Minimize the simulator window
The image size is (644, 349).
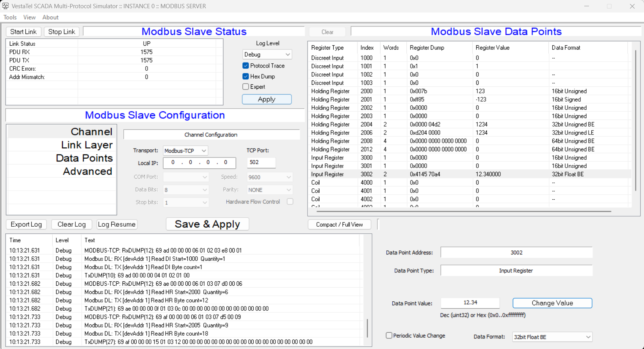coord(586,6)
